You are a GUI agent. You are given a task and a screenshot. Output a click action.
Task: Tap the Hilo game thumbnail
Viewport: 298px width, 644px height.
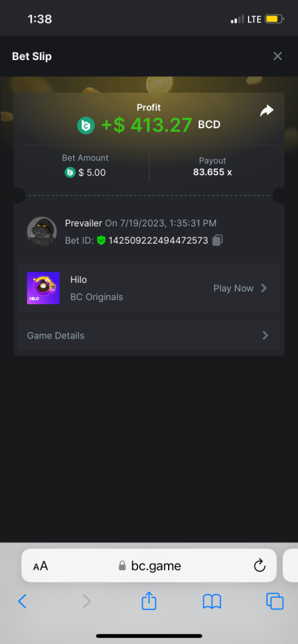[x=43, y=288]
